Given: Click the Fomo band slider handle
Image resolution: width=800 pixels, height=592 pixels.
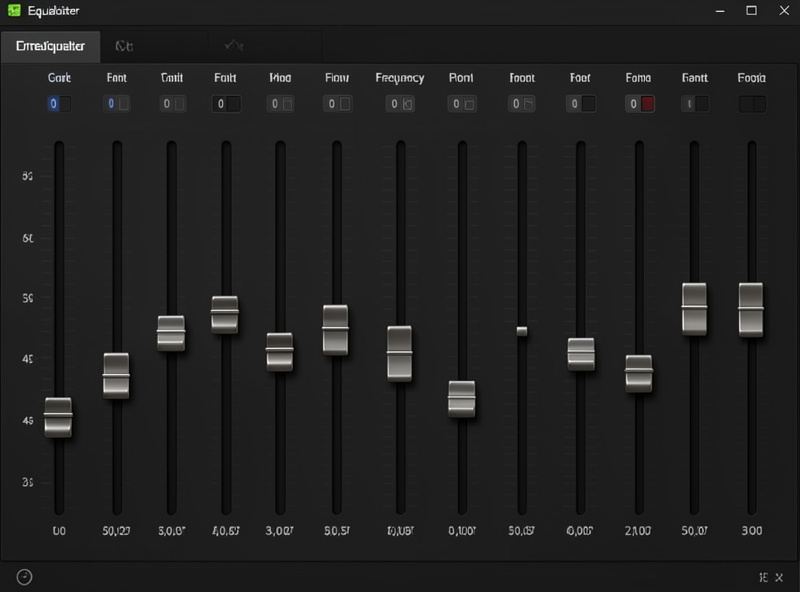Looking at the screenshot, I should pos(639,374).
